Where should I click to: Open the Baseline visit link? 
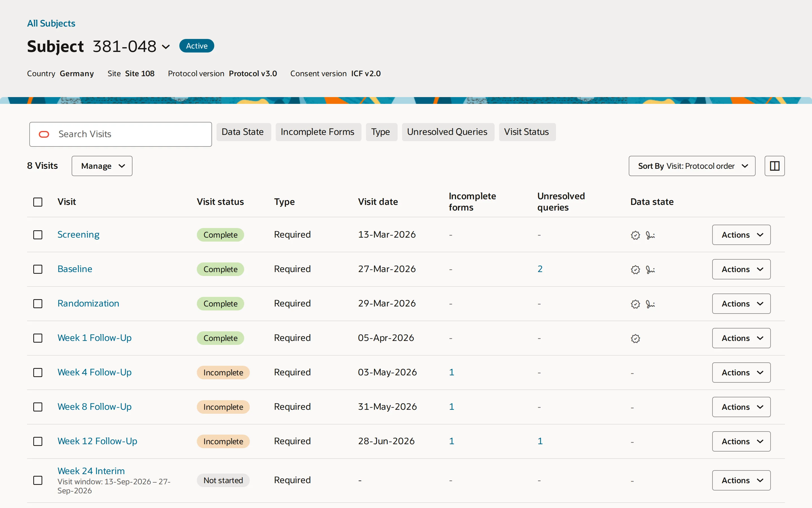[75, 269]
